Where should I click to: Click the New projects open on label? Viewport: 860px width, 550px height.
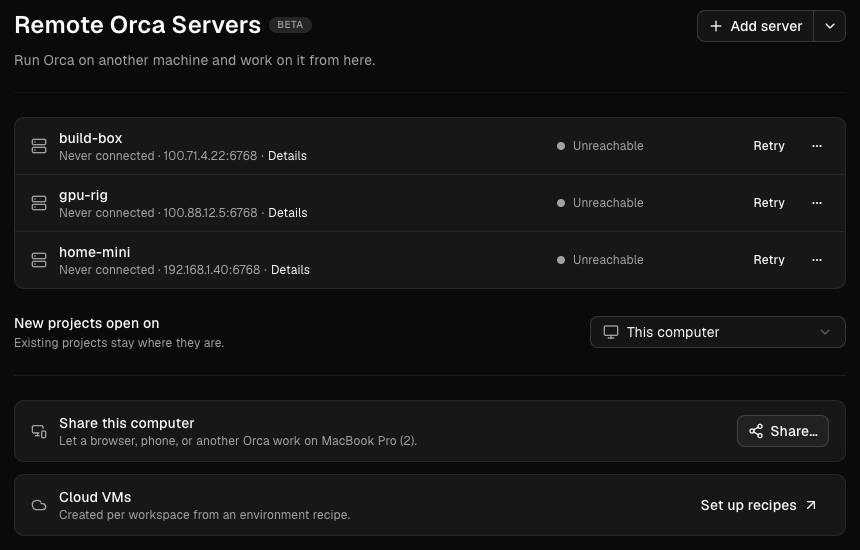87,324
